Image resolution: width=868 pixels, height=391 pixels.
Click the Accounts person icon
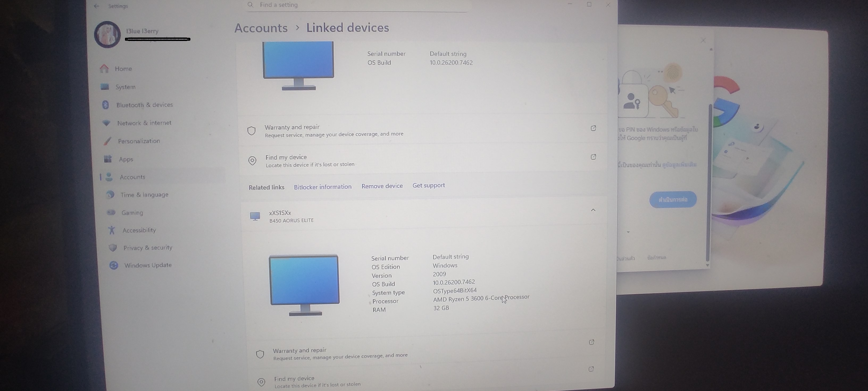[x=109, y=177]
